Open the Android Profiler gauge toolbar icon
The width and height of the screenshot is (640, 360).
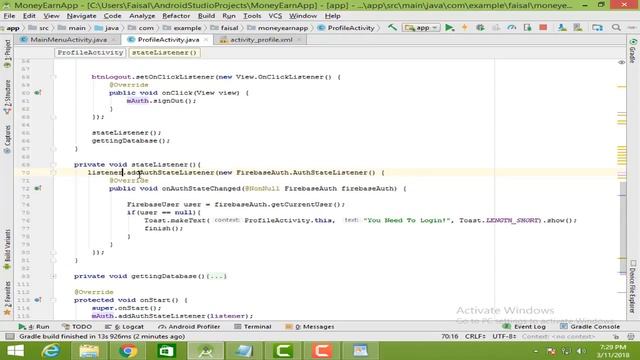(511, 28)
